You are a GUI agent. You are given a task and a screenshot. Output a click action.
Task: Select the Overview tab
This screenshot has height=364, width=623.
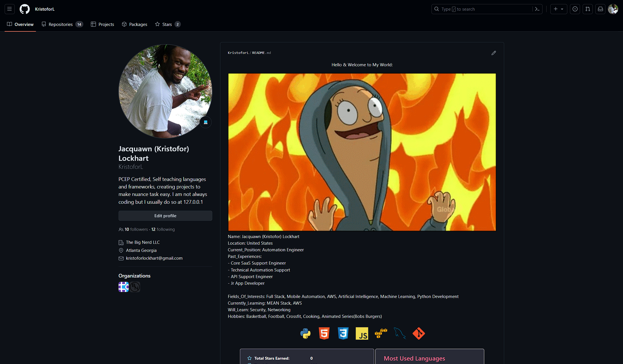[20, 24]
